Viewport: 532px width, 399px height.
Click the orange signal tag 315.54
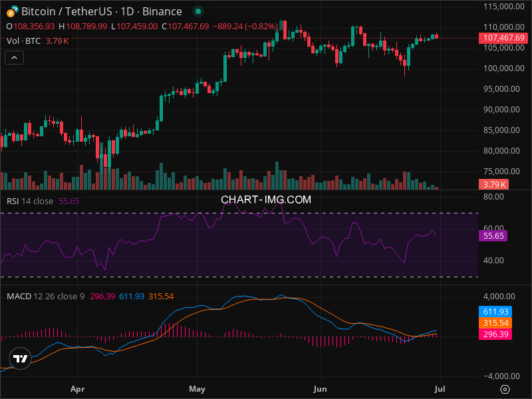tap(495, 323)
